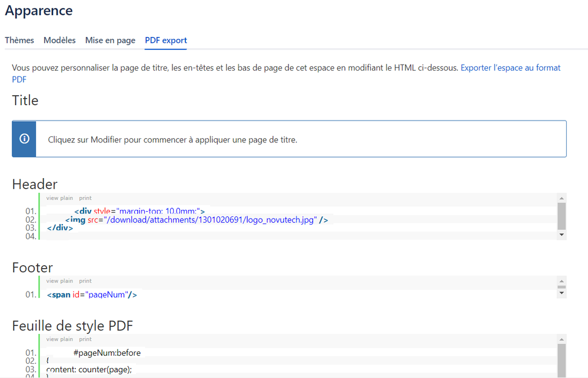Click view plain in the Footer code block

click(59, 280)
